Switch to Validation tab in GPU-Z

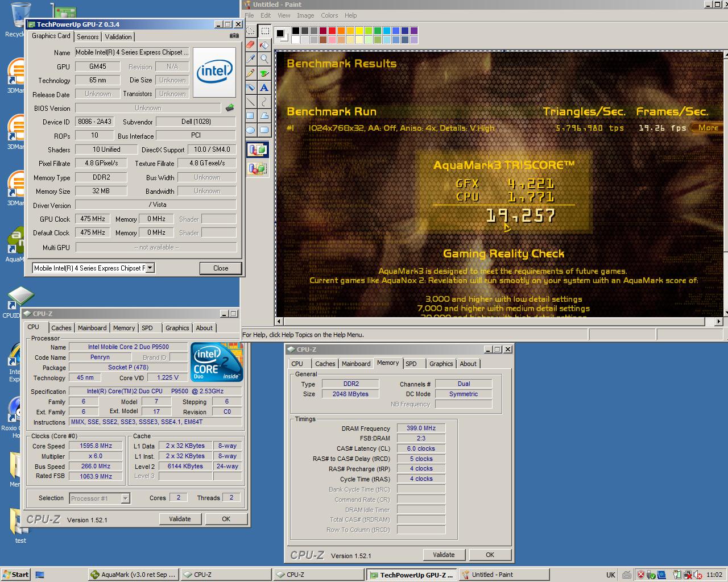pos(118,37)
